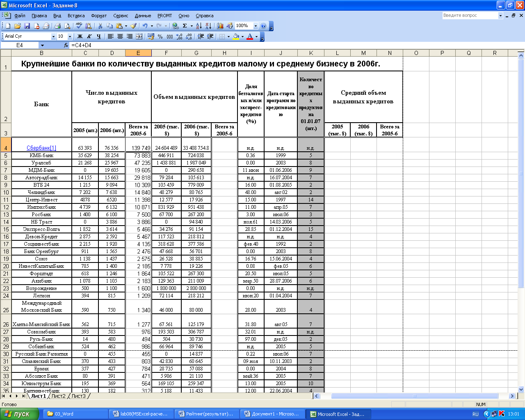
Task: Open 03_Word folder taskbar button
Action: (76, 414)
